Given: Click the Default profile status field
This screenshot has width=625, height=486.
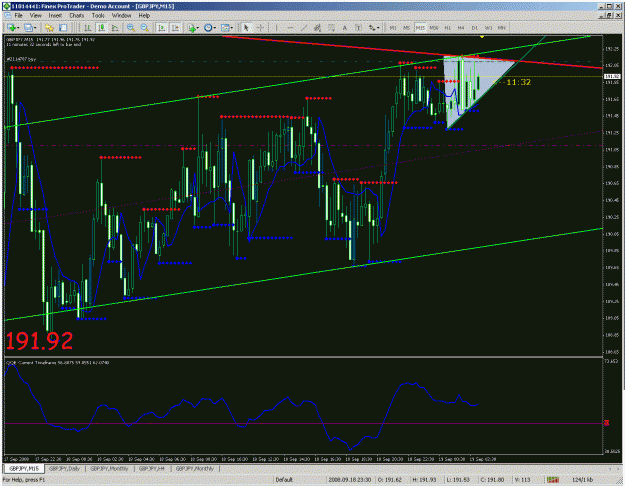Looking at the screenshot, I should click(284, 480).
